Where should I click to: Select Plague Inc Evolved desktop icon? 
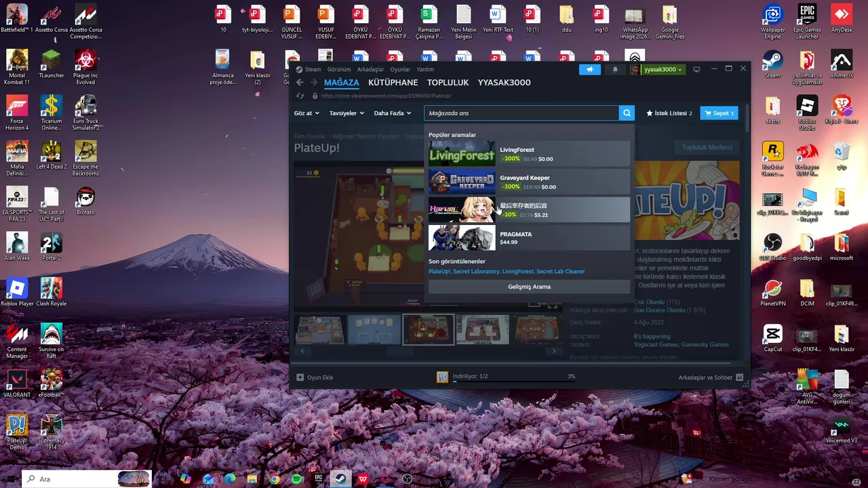coord(85,67)
